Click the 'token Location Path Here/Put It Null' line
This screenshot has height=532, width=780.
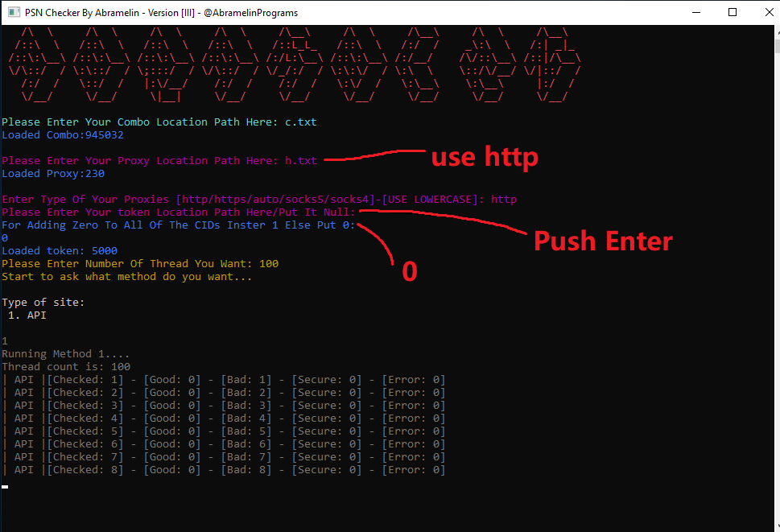[179, 212]
